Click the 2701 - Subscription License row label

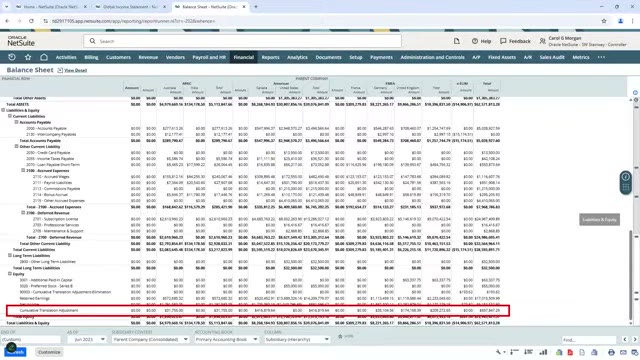55,219
